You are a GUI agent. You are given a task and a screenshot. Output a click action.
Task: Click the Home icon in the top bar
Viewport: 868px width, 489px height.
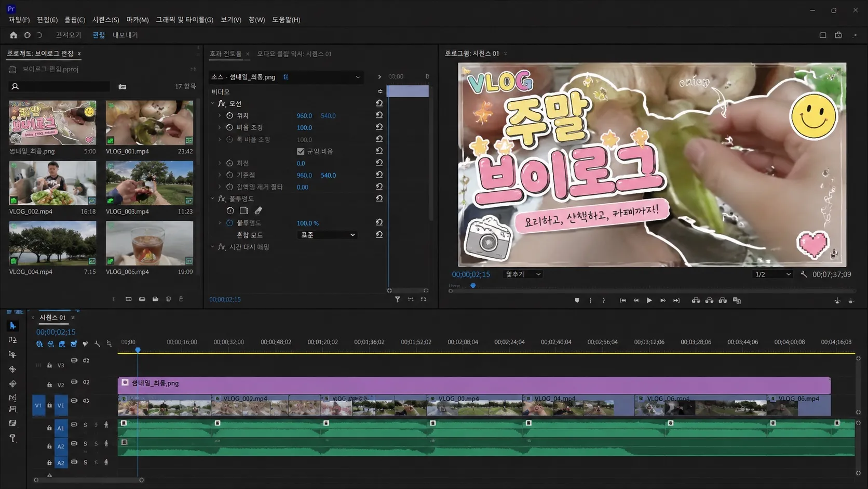(x=13, y=35)
